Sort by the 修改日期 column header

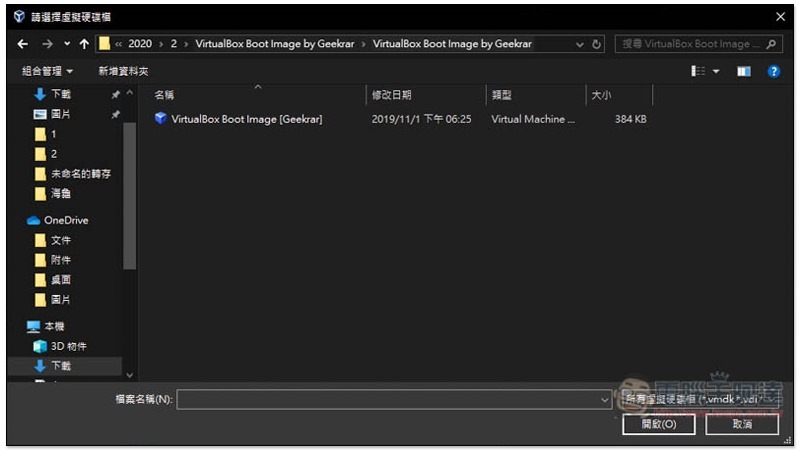click(x=391, y=95)
